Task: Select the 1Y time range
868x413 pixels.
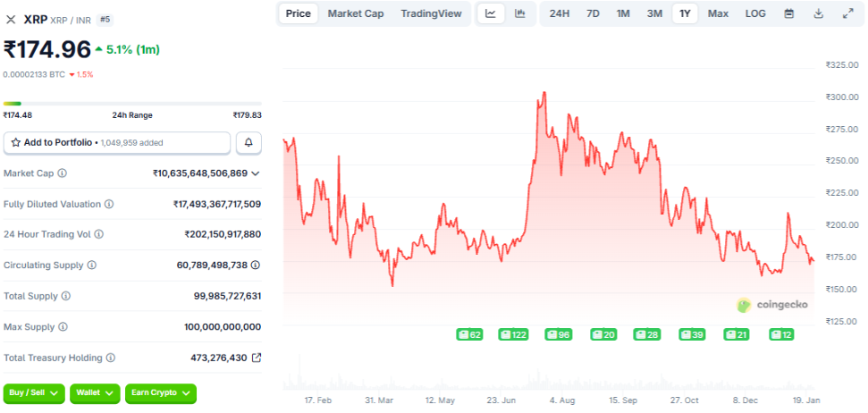Action: [x=686, y=13]
